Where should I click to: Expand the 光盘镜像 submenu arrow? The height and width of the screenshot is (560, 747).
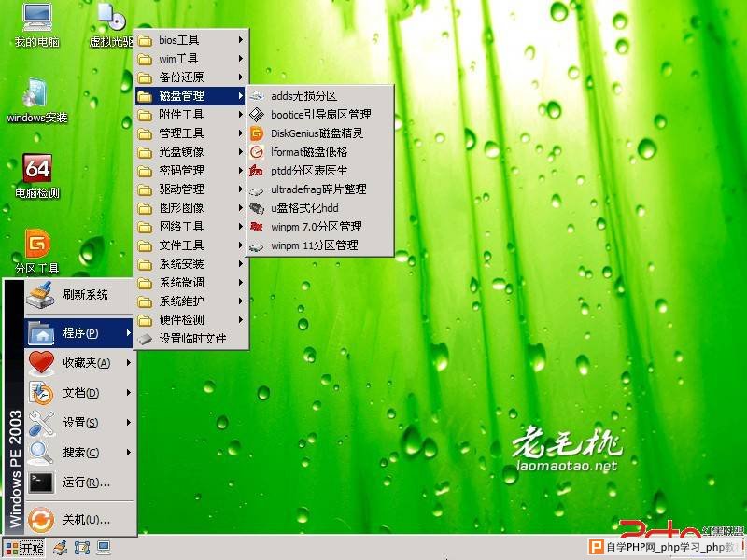point(241,152)
